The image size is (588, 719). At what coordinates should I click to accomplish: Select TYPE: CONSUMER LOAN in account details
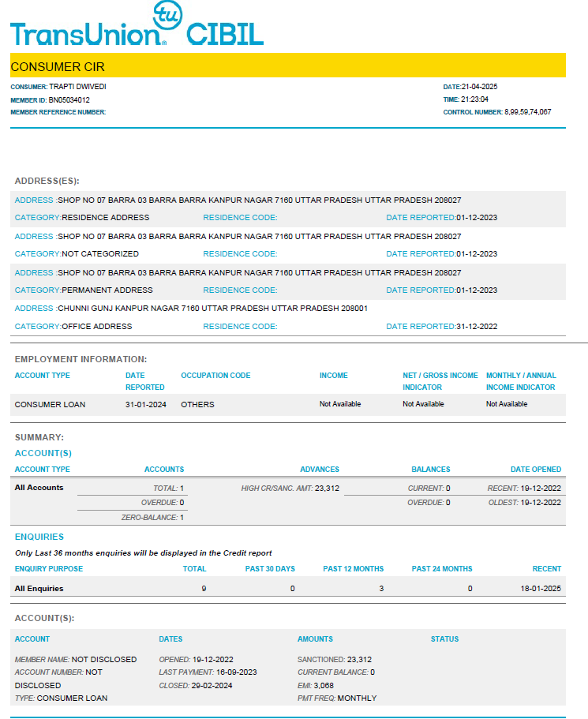tap(61, 698)
